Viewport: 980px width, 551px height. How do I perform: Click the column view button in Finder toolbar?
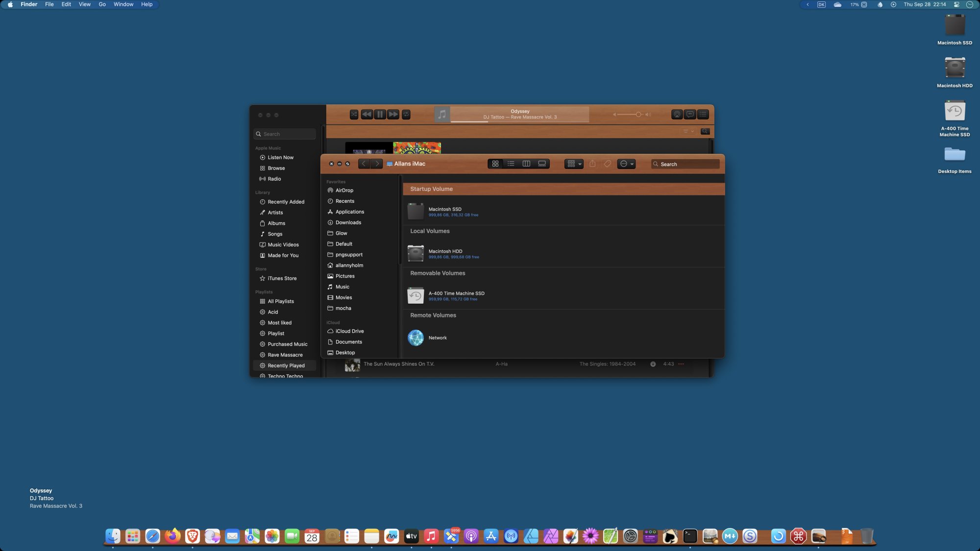tap(526, 164)
